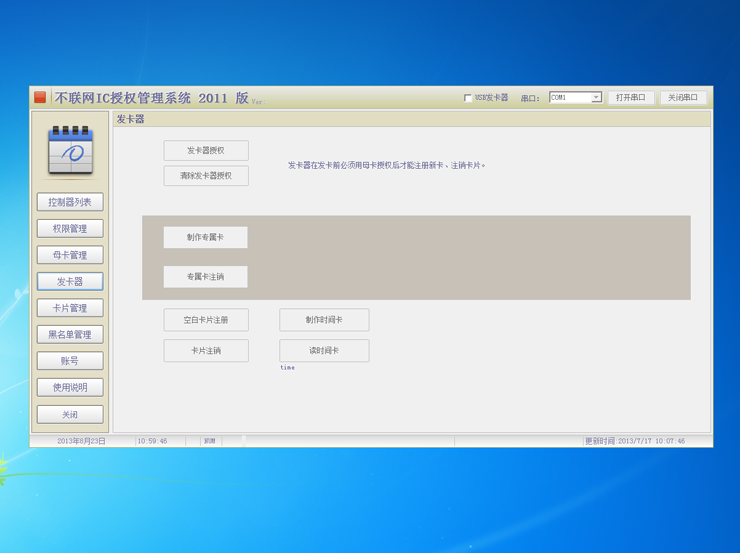The image size is (740, 553).
Task: Open 账号 in the sidebar
Action: click(70, 360)
